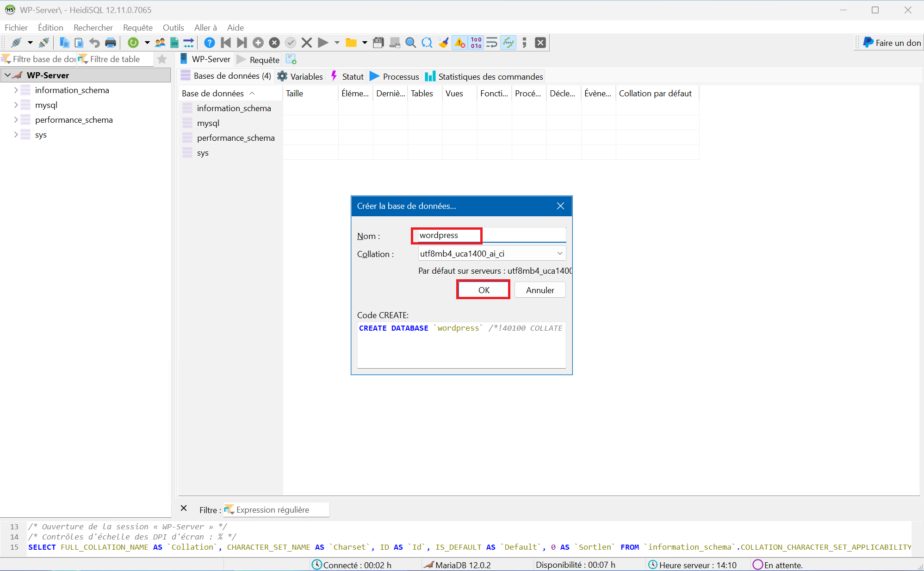
Task: Click the Annuler button
Action: point(540,290)
